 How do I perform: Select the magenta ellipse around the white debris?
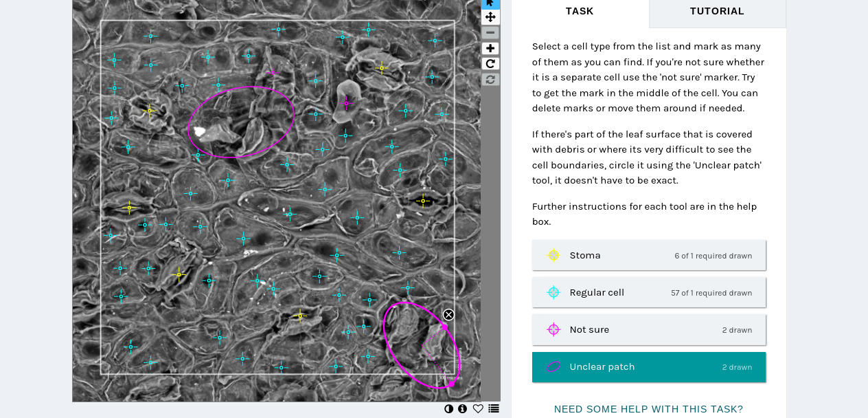241,122
